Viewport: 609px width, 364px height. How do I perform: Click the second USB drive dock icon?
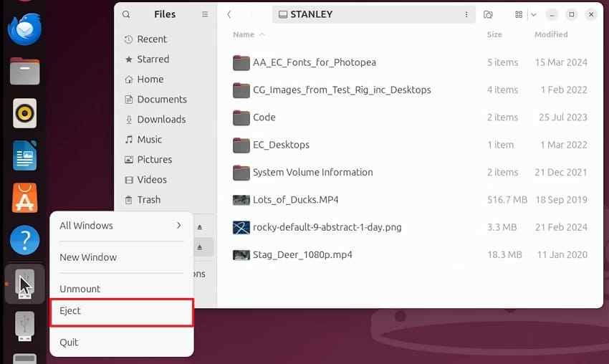[x=24, y=326]
